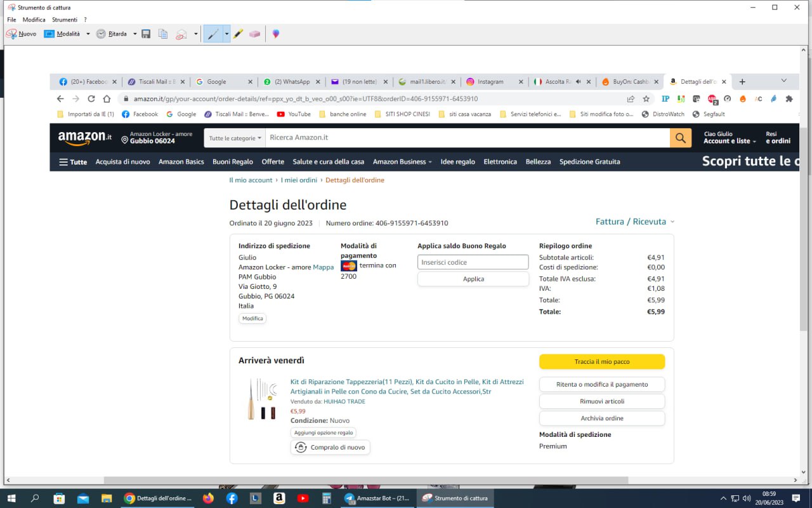The height and width of the screenshot is (508, 812).
Task: Click the Send snip envelope icon
Action: pyautogui.click(x=181, y=34)
